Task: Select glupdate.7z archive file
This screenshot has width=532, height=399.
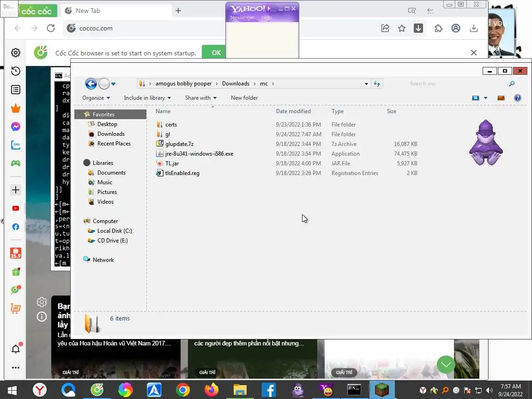Action: (x=179, y=144)
